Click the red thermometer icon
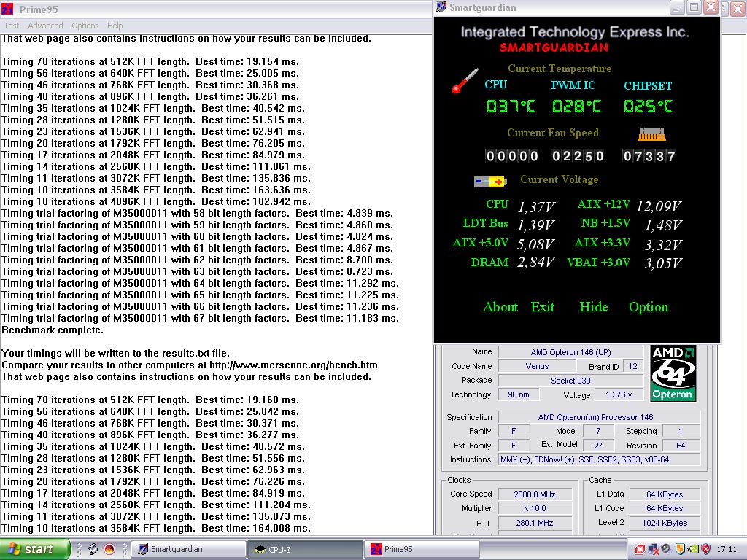Image resolution: width=747 pixels, height=560 pixels. click(x=465, y=80)
